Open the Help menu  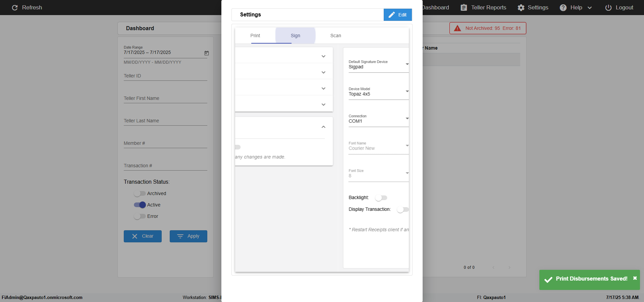(576, 7)
